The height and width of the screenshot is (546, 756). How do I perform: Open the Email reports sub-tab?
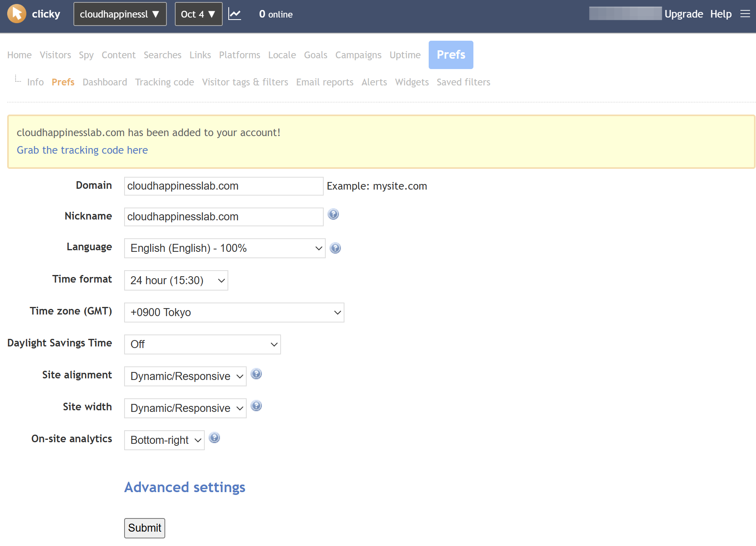coord(325,82)
